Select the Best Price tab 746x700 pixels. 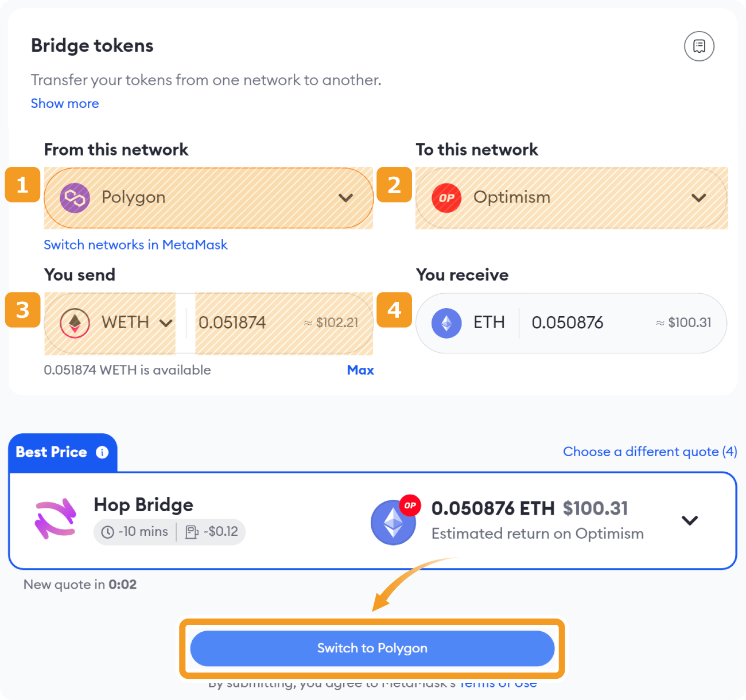point(63,452)
